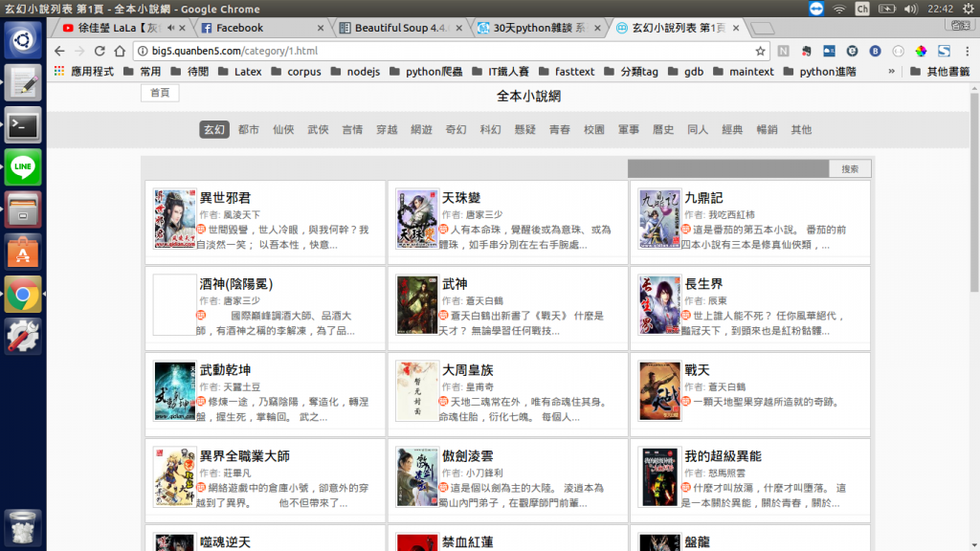
Task: Click the blue B extension icon
Action: point(875,52)
